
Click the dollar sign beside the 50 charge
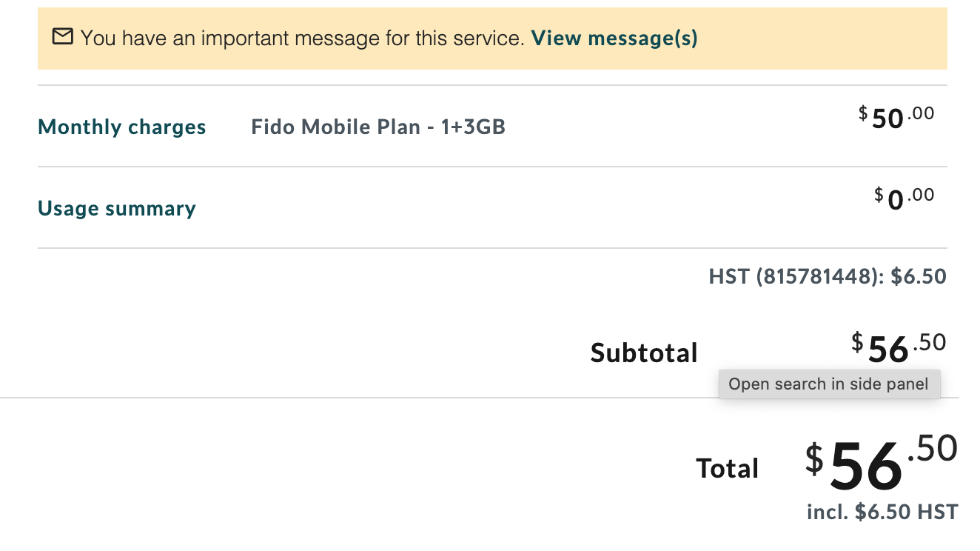(863, 113)
